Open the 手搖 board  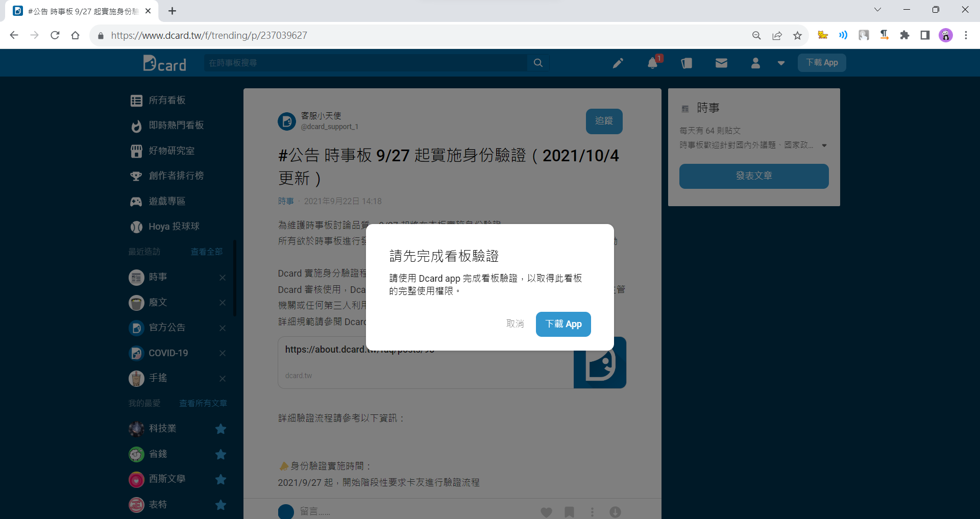pos(148,378)
